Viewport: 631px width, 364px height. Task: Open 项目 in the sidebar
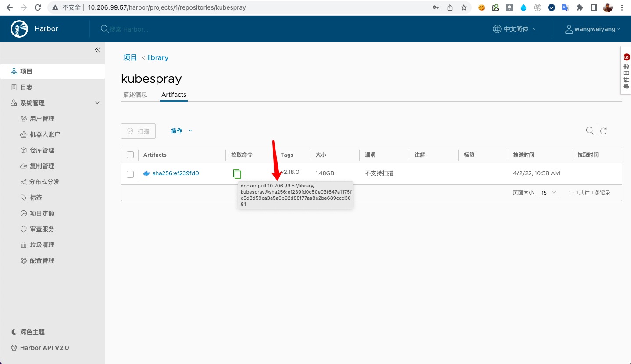53,71
